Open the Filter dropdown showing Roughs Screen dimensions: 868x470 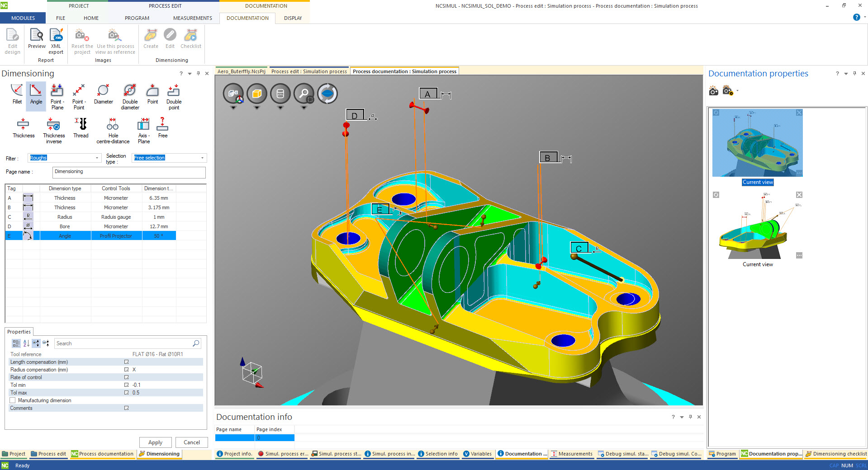coord(97,158)
